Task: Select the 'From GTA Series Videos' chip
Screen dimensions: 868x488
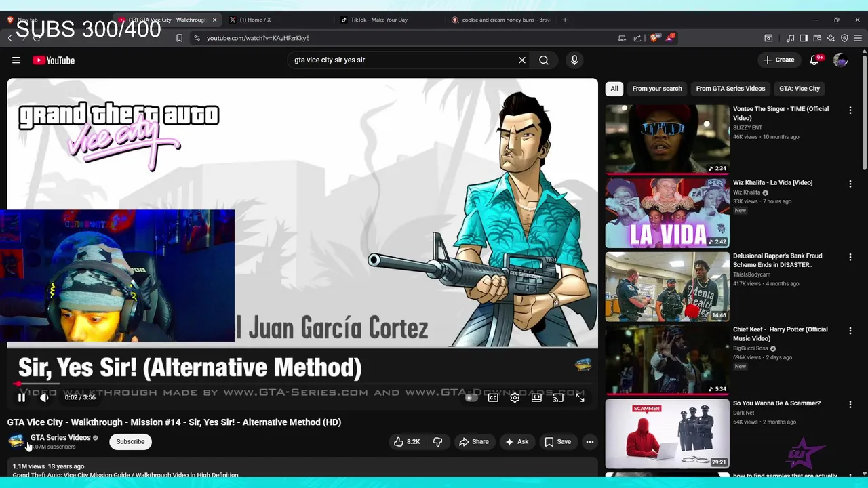Action: (730, 89)
